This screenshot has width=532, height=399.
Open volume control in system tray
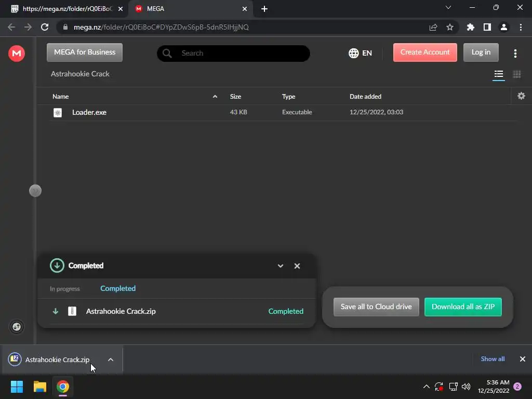[466, 387]
